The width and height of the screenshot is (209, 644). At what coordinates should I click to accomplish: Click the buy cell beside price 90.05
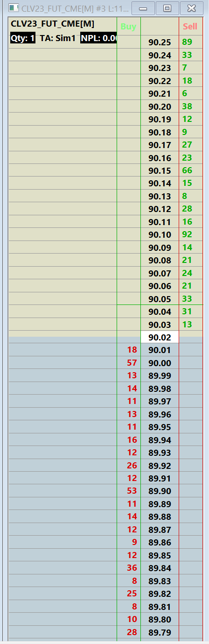point(129,299)
